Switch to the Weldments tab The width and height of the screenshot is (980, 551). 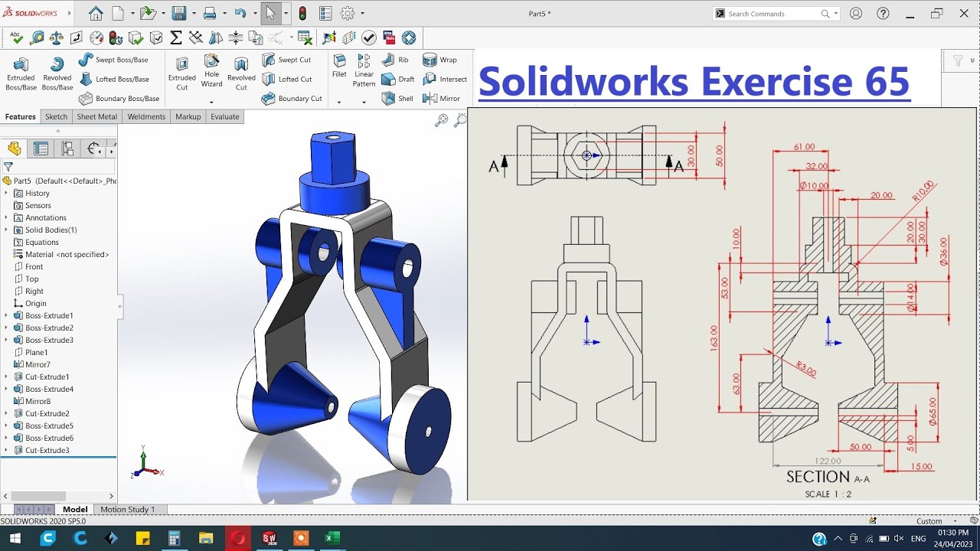point(146,116)
